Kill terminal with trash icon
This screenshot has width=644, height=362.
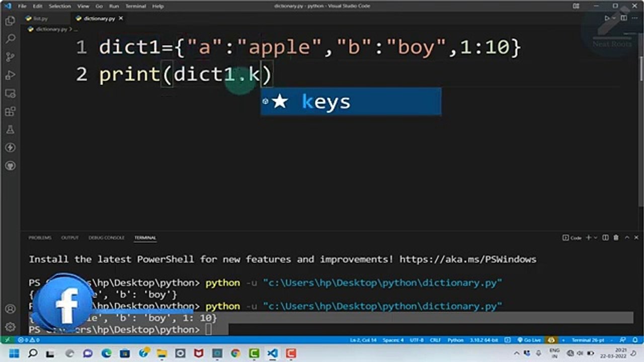[x=616, y=238]
